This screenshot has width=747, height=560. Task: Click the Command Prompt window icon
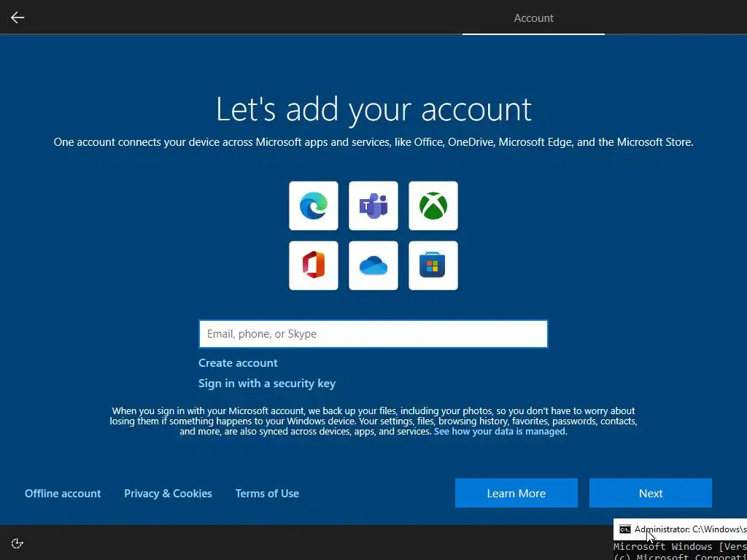(625, 529)
